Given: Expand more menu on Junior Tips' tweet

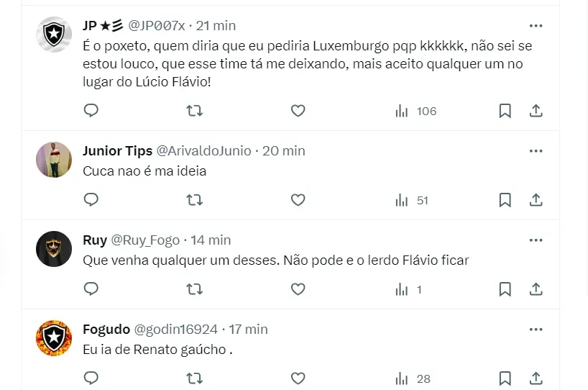Looking at the screenshot, I should point(536,150).
